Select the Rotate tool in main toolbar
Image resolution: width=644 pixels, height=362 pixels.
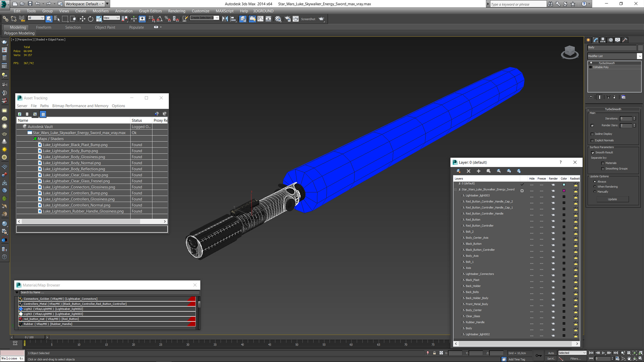[x=91, y=19]
